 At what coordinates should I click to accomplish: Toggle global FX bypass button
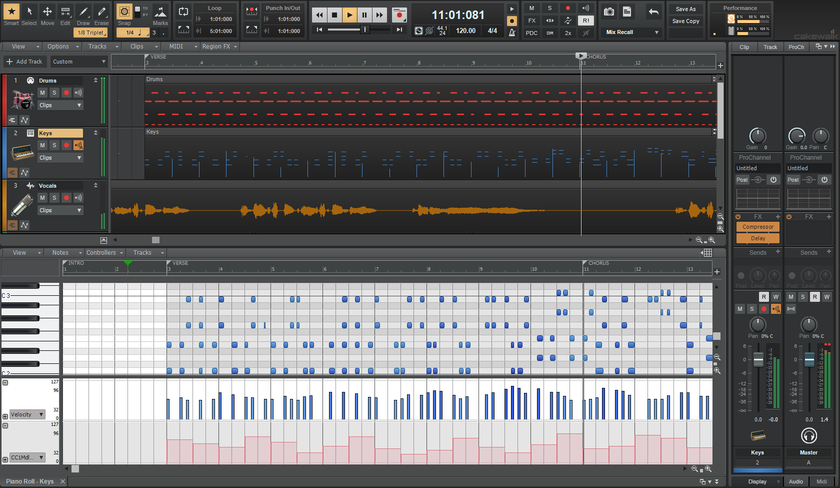tap(531, 20)
